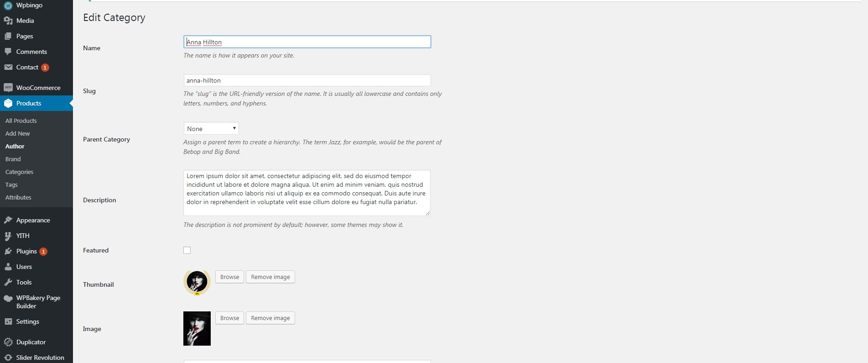Click the Contact envelope icon
868x363 pixels.
tap(8, 67)
